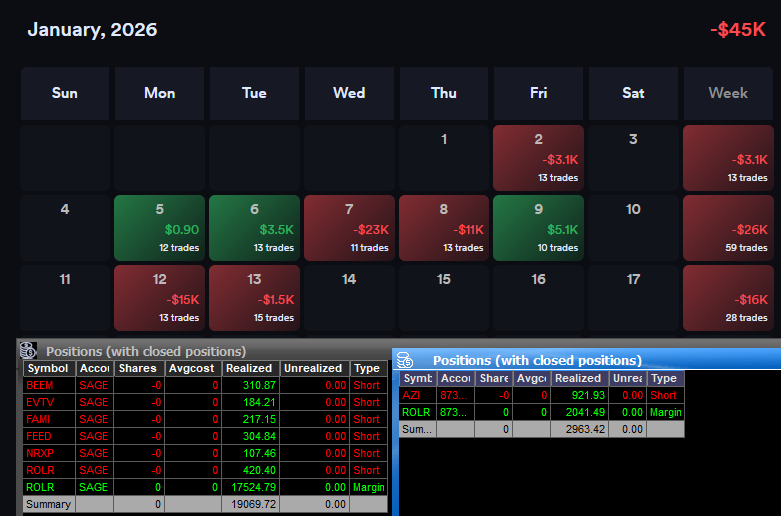Viewport: 781px width, 516px height.
Task: Click the monthly total -$45K
Action: (738, 29)
